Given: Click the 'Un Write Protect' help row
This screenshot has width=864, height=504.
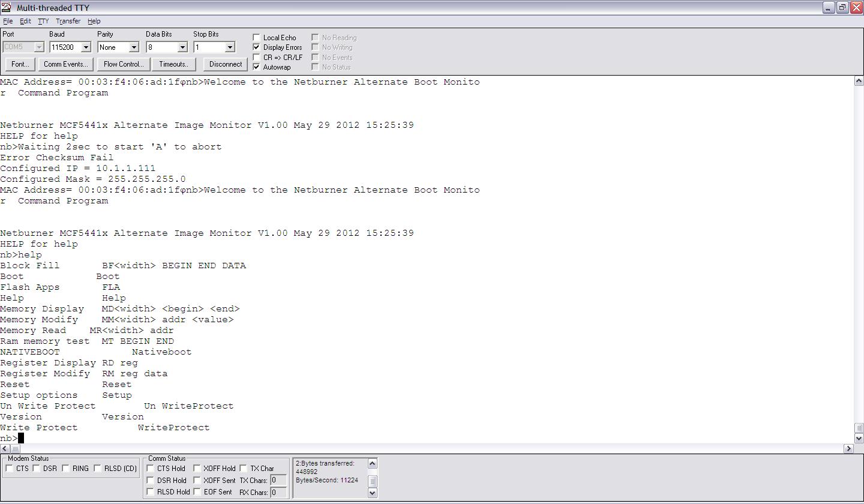Looking at the screenshot, I should 117,406.
